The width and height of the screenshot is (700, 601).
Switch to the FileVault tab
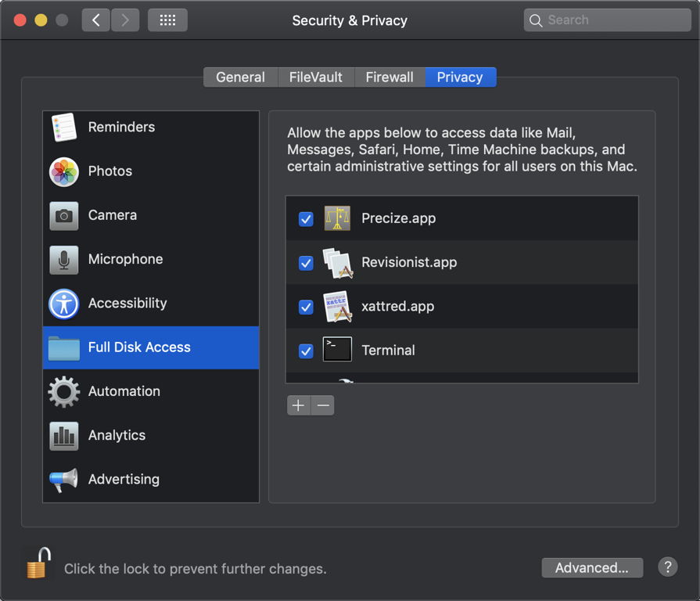point(316,77)
